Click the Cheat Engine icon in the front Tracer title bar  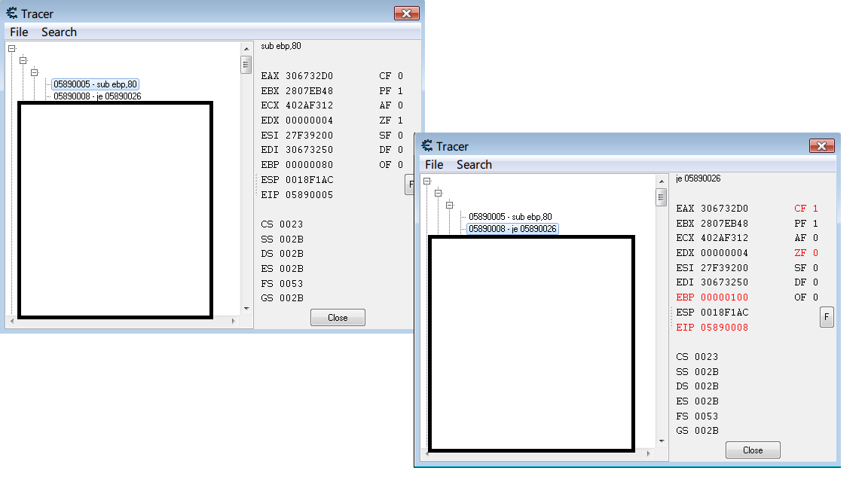(x=426, y=146)
